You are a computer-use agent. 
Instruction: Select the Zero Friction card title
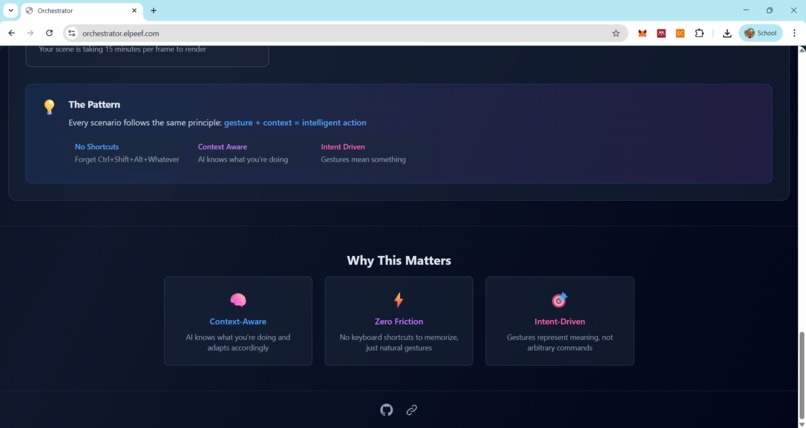pyautogui.click(x=398, y=322)
